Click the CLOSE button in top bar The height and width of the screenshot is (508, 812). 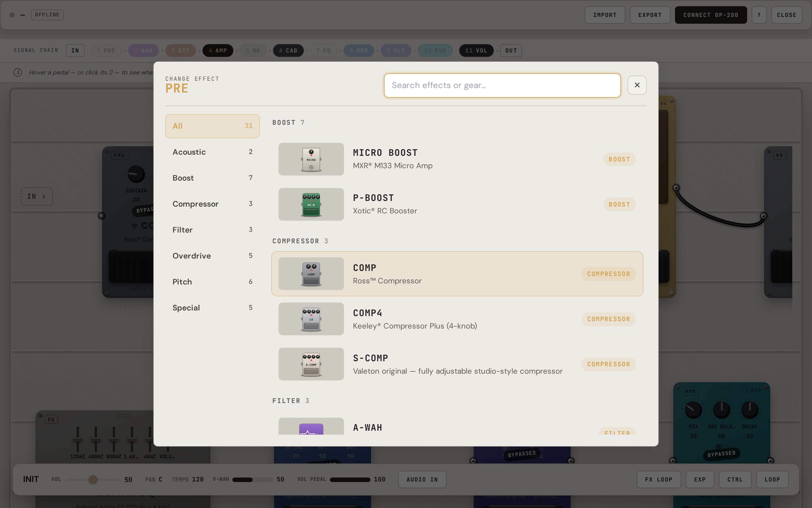coord(787,15)
